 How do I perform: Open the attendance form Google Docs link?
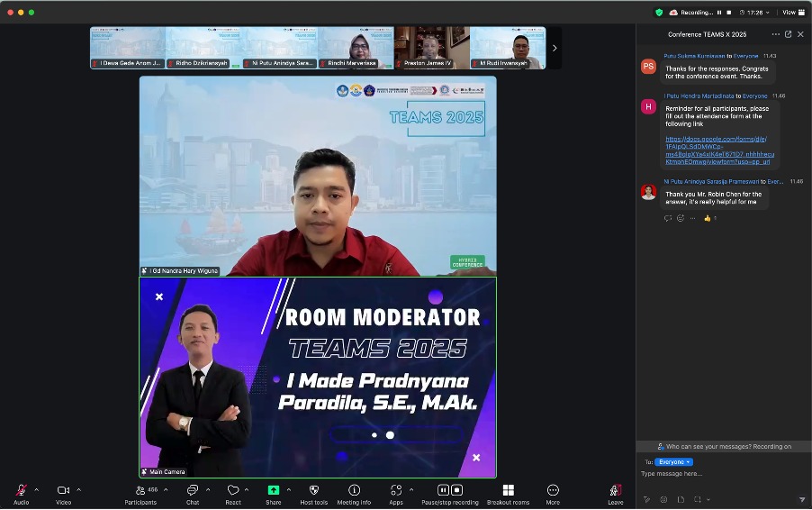pyautogui.click(x=716, y=150)
